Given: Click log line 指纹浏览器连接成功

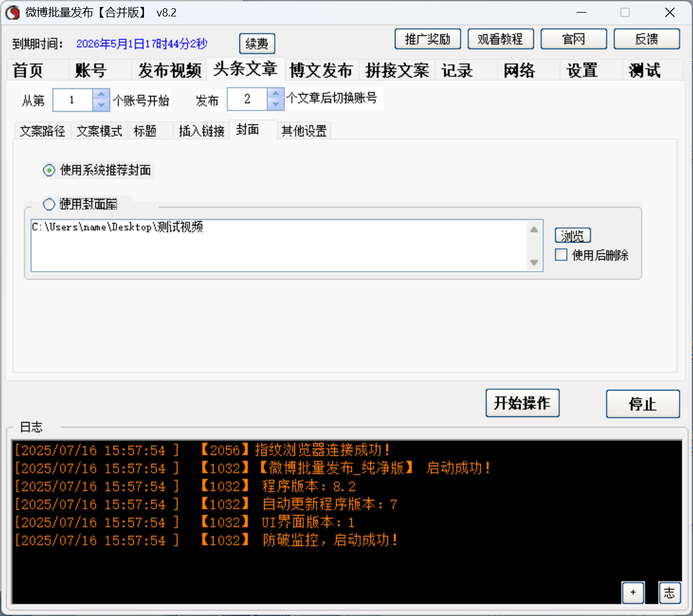Looking at the screenshot, I should coord(203,450).
